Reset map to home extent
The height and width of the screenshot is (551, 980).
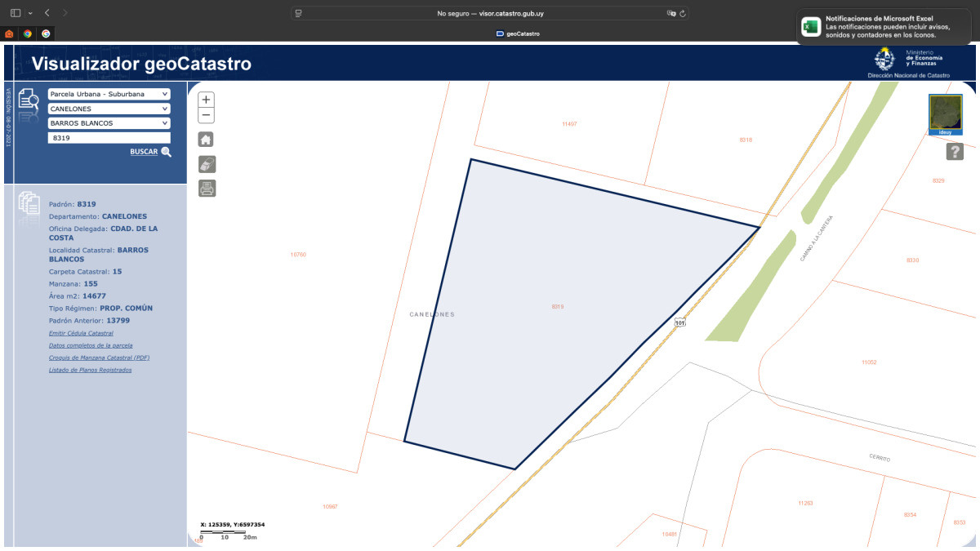(x=207, y=140)
